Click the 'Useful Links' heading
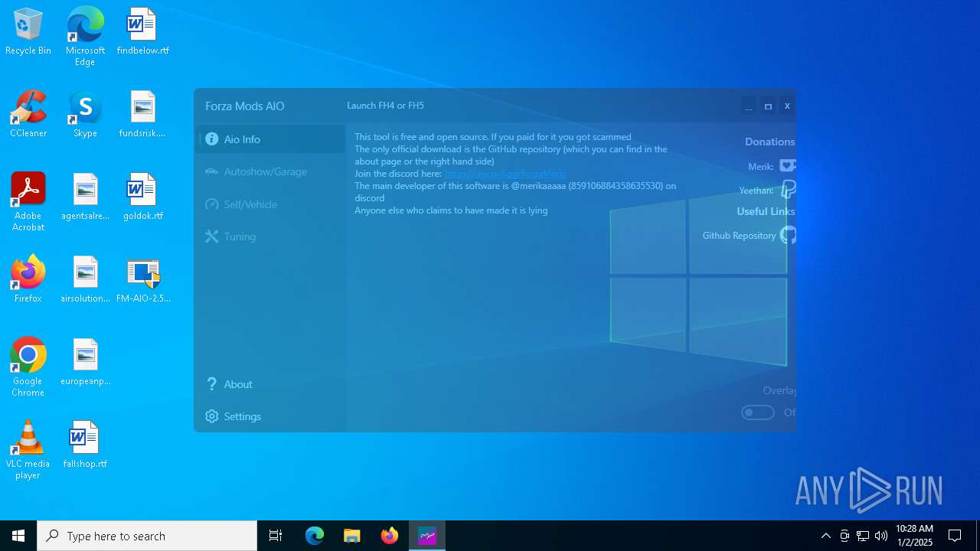The width and height of the screenshot is (980, 551). tap(766, 211)
